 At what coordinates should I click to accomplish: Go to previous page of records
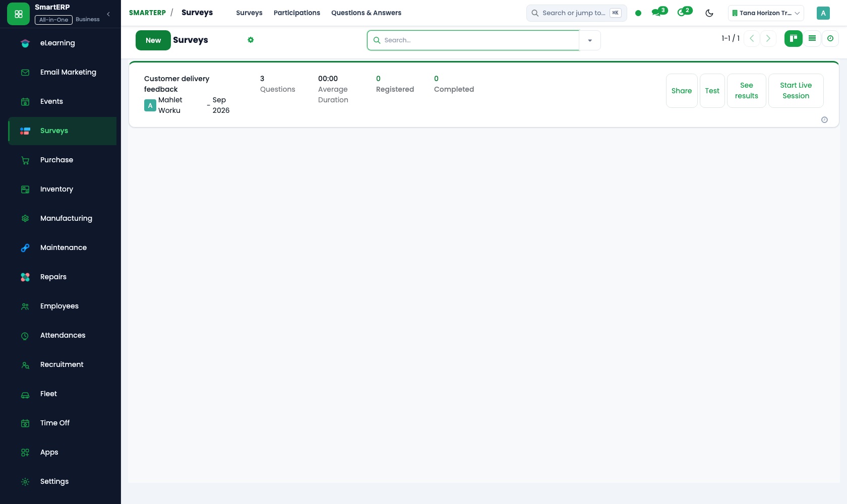tap(752, 38)
